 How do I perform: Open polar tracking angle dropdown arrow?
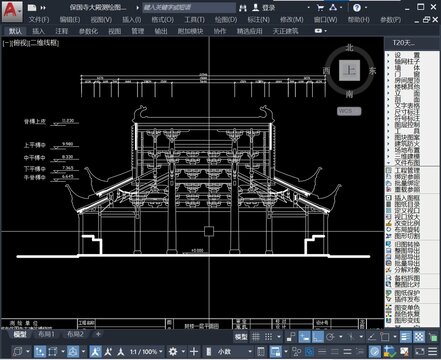[340, 337]
